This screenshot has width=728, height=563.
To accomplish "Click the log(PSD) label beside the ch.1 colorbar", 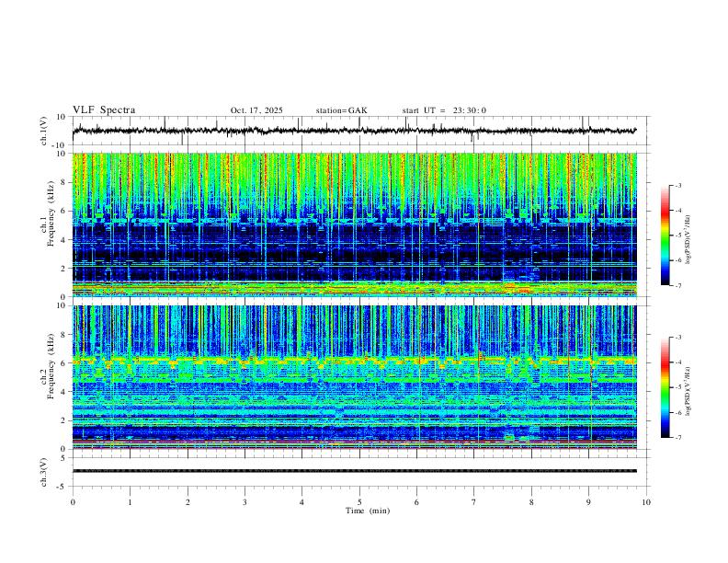I will (x=688, y=240).
